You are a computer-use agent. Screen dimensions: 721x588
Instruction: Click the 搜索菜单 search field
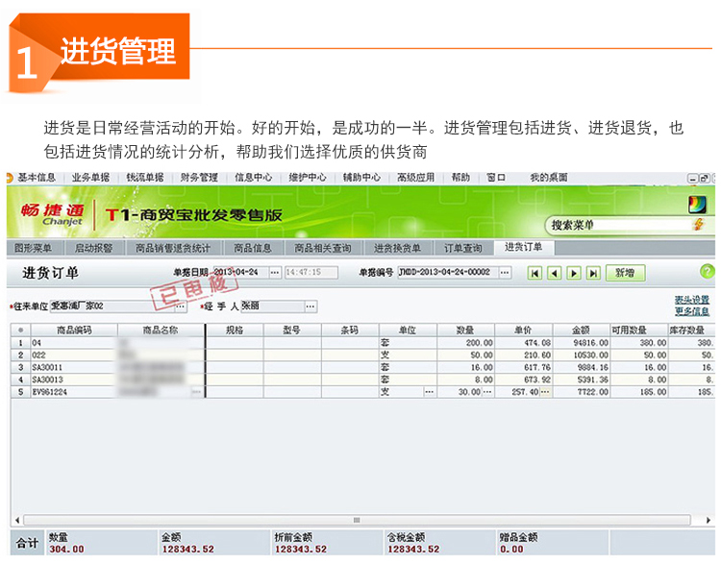[622, 225]
